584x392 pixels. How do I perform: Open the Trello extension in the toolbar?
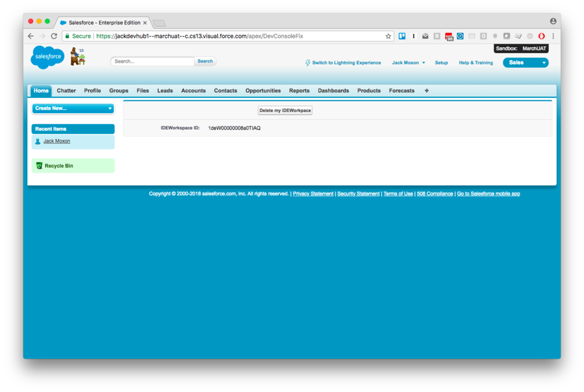coord(402,36)
